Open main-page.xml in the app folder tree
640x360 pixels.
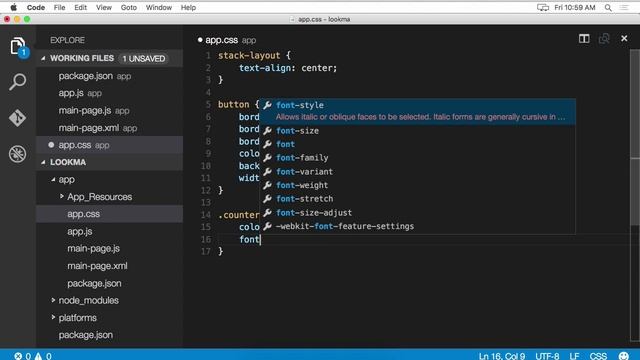click(x=109, y=266)
